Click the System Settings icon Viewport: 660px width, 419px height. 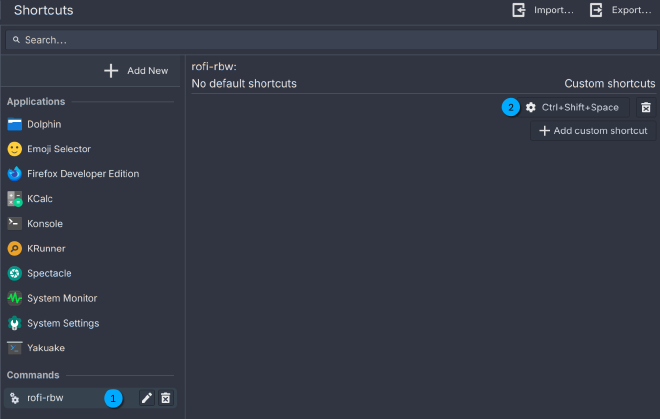(x=15, y=323)
